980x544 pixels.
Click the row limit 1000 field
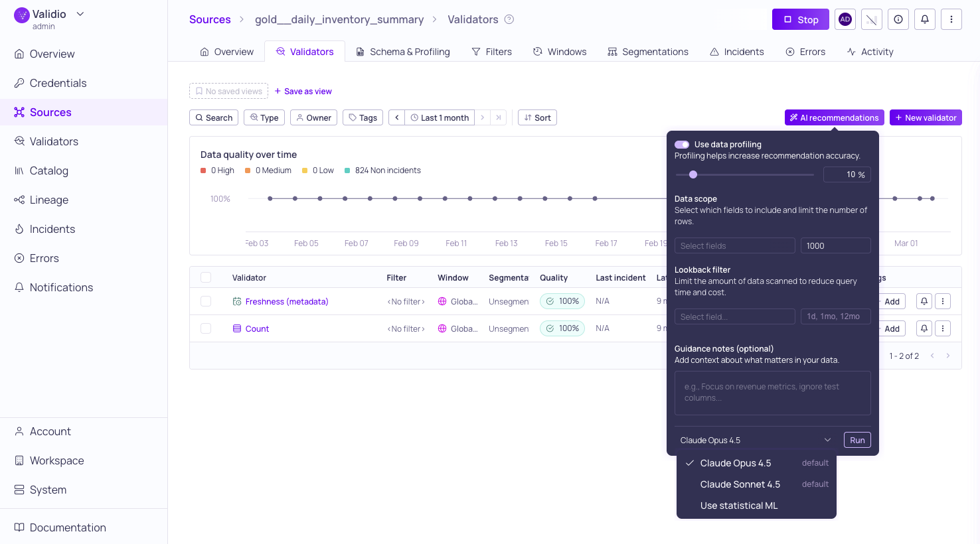[x=836, y=245]
